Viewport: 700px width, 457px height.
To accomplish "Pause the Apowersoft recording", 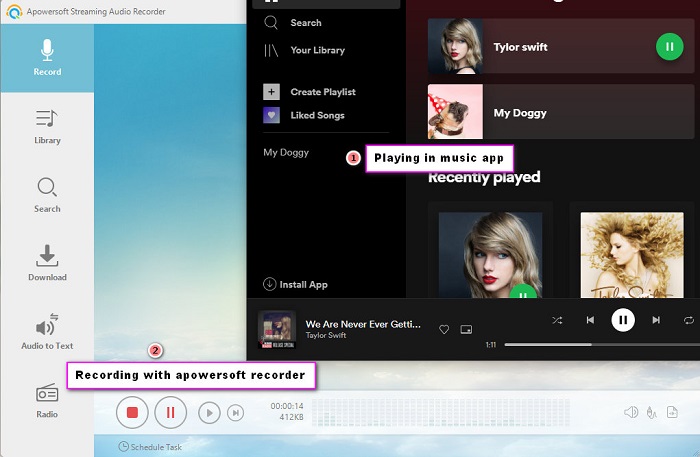I will pyautogui.click(x=171, y=412).
